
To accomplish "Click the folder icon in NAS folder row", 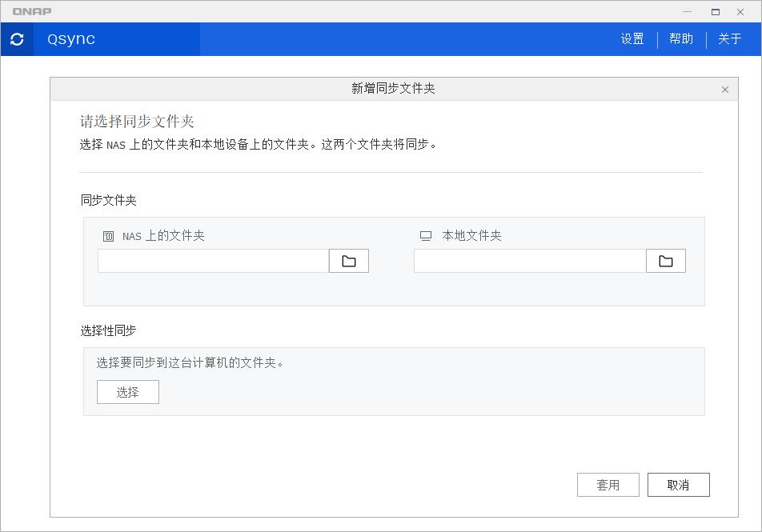I will pos(348,260).
